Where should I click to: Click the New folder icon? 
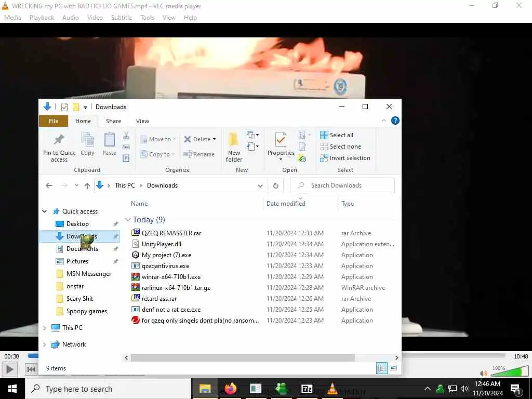tap(234, 140)
